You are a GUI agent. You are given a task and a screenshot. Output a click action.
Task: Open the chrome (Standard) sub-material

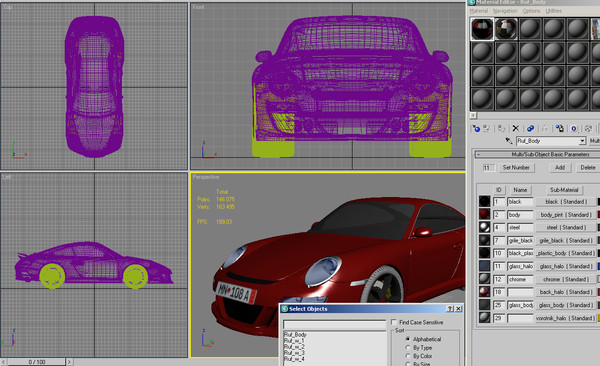(566, 279)
